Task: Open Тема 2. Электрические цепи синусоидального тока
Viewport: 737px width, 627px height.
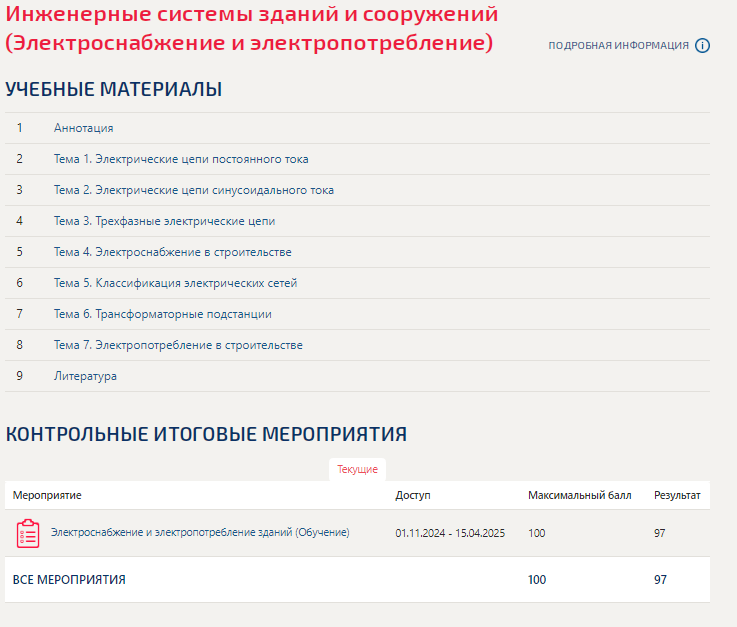Action: click(194, 190)
